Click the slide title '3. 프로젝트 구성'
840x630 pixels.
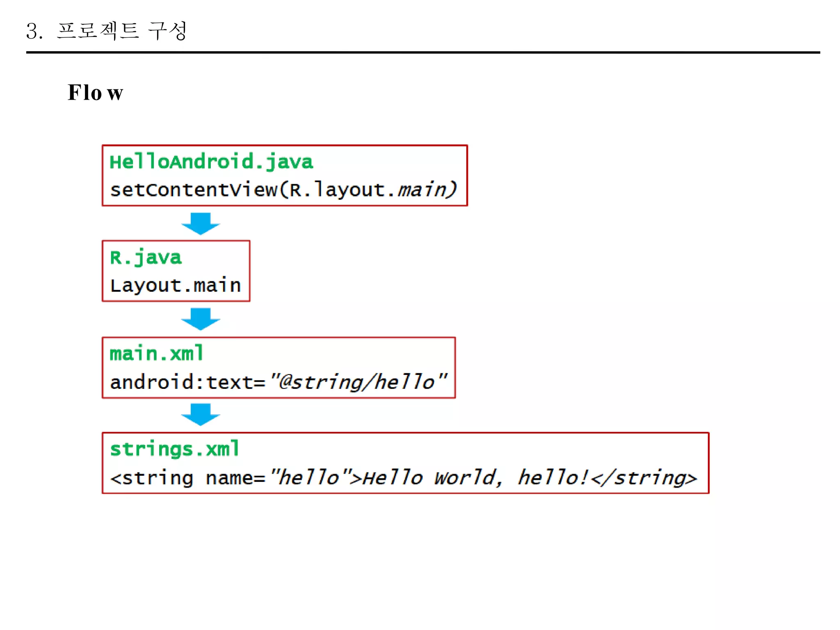(107, 31)
